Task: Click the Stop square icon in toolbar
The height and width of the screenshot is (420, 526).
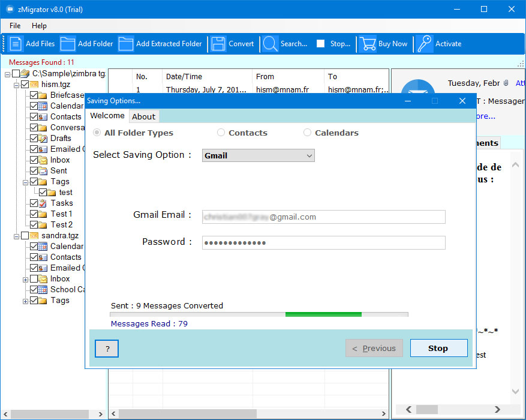Action: click(321, 44)
